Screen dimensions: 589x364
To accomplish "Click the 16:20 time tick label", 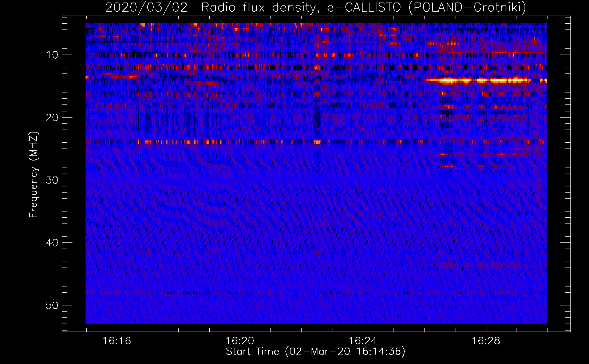I will (x=240, y=341).
